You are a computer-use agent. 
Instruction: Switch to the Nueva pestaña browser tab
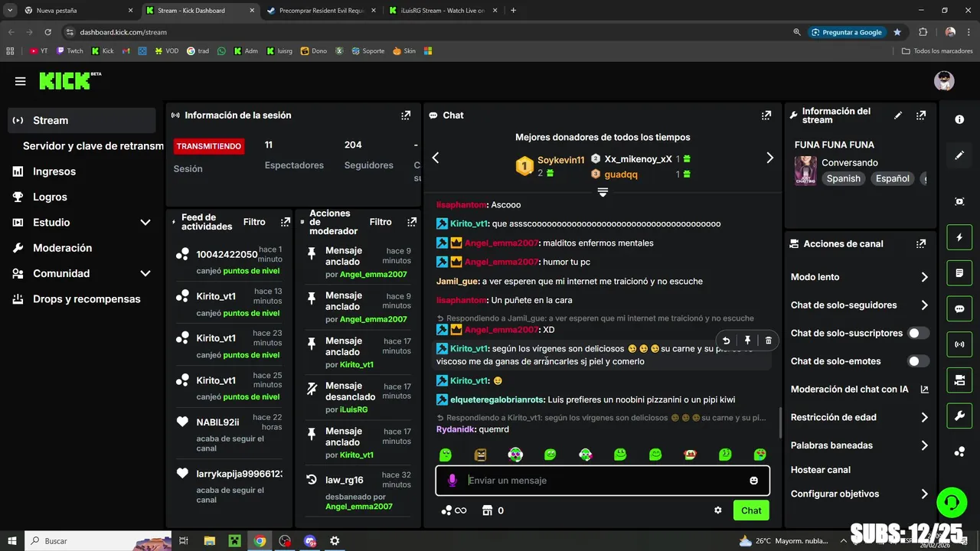77,11
